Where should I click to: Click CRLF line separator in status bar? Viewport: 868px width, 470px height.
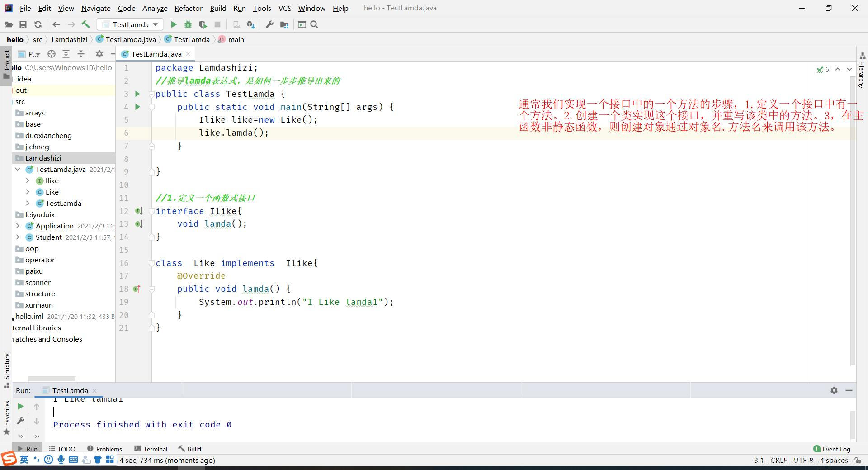(778, 460)
